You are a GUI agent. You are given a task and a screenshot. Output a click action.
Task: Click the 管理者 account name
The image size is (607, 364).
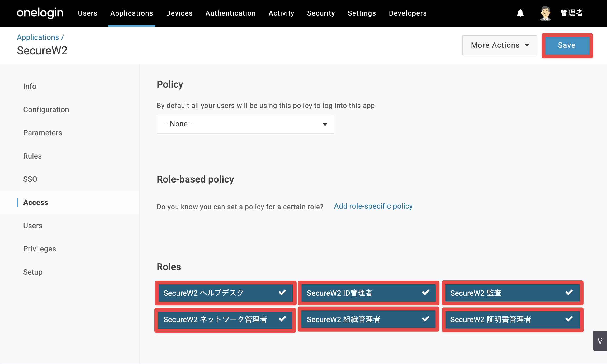[x=572, y=13]
